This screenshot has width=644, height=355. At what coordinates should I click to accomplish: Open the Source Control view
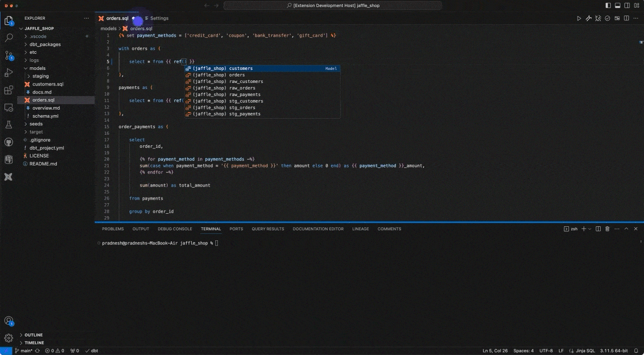click(x=9, y=55)
